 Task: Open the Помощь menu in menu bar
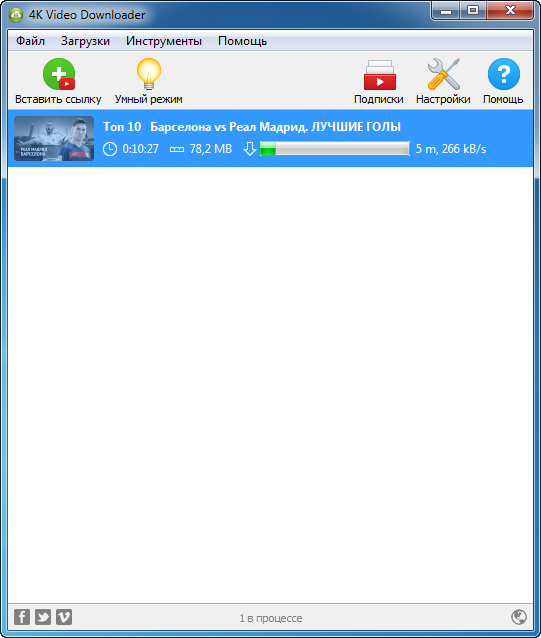[242, 41]
